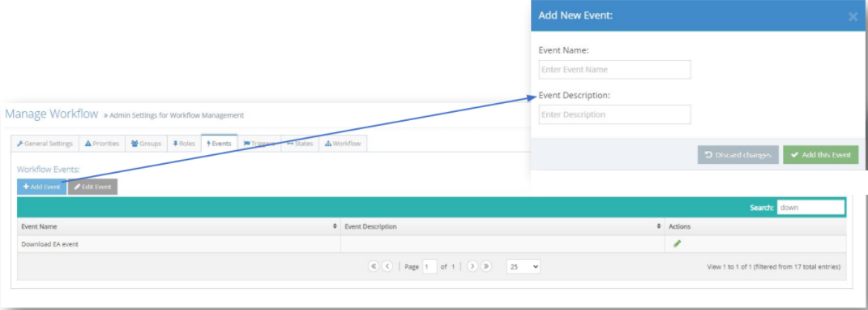Go to next page arrow
This screenshot has height=310, width=868.
pyautogui.click(x=472, y=266)
